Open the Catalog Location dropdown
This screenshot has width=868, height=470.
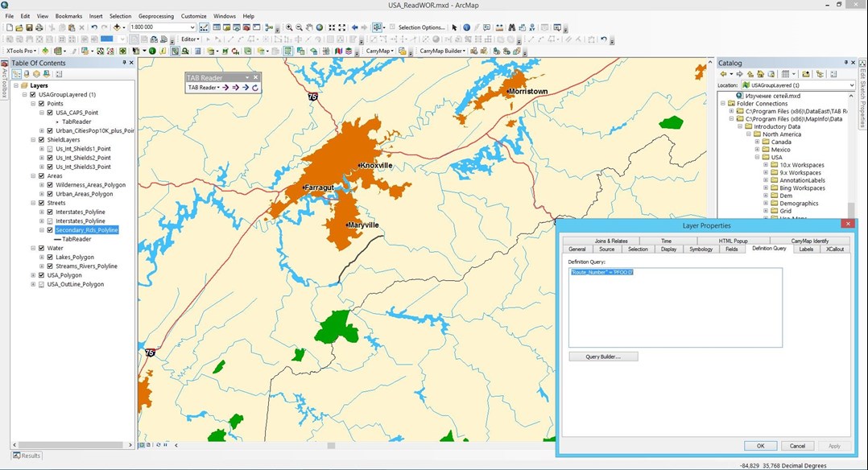(851, 85)
